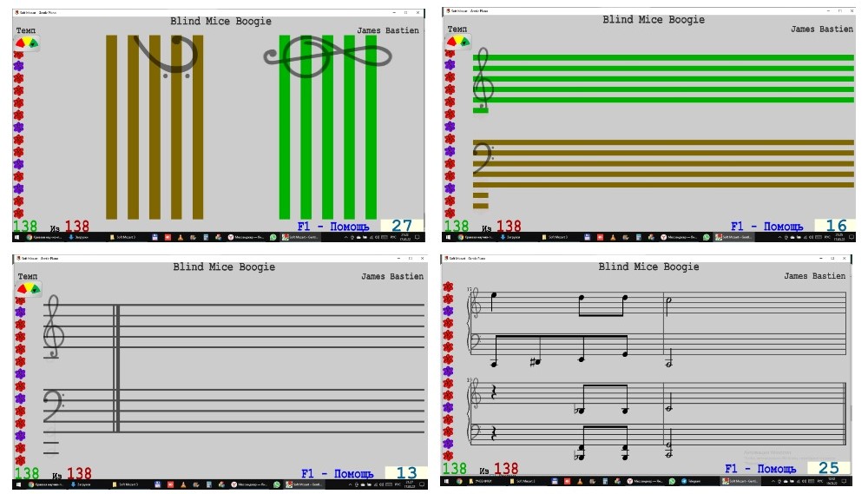This screenshot has width=868, height=494.
Task: Click Blind Mice Boogie title in counter 25 window
Action: pos(648,267)
